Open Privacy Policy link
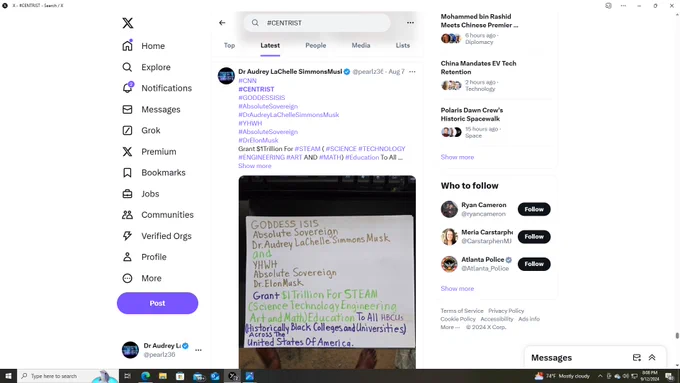680x383 pixels. [x=506, y=311]
